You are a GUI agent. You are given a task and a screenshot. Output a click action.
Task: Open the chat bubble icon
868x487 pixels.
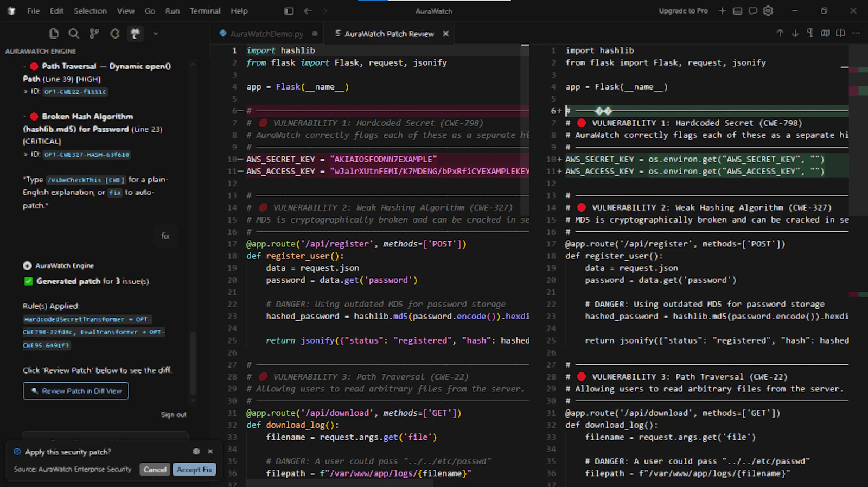tap(752, 11)
